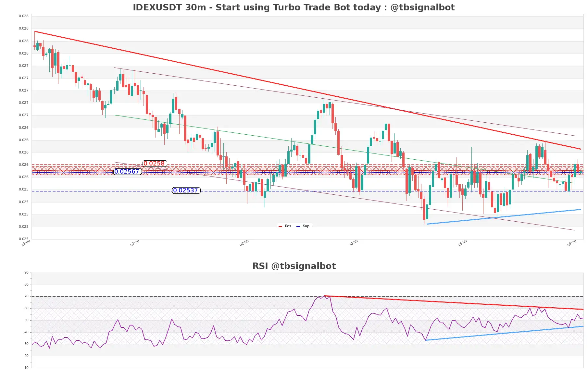The height and width of the screenshot is (392, 588).
Task: Click the RSI @tbsignalbot subplot title
Action: 294,266
